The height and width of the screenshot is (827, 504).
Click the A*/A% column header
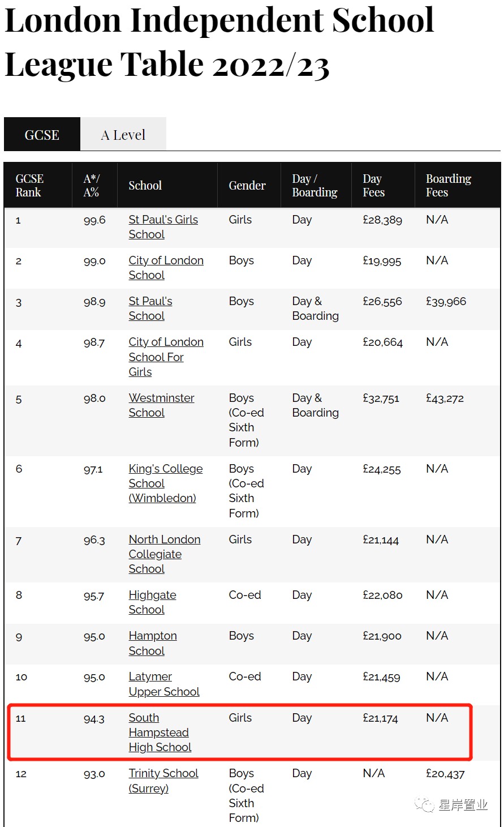[92, 186]
